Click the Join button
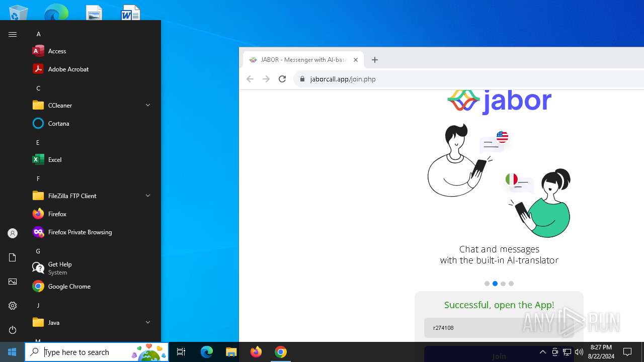 (x=499, y=354)
